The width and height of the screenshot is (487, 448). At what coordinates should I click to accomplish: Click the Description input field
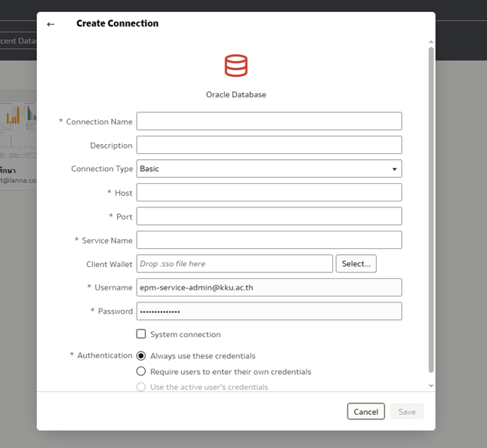coord(269,145)
